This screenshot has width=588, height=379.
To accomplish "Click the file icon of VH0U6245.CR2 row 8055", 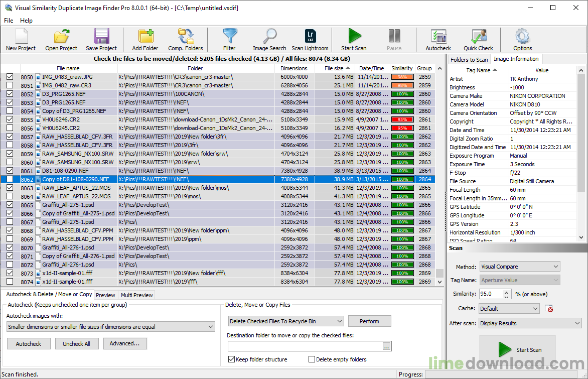I will 38,119.
